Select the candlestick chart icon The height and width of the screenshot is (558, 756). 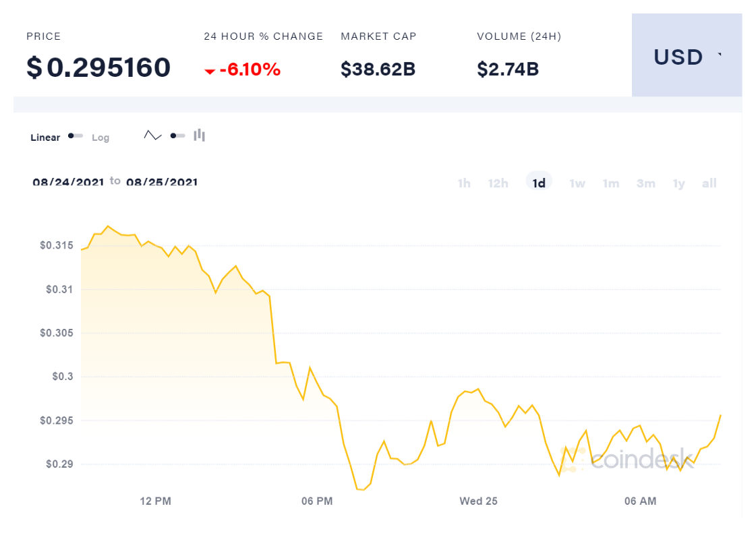pos(199,135)
